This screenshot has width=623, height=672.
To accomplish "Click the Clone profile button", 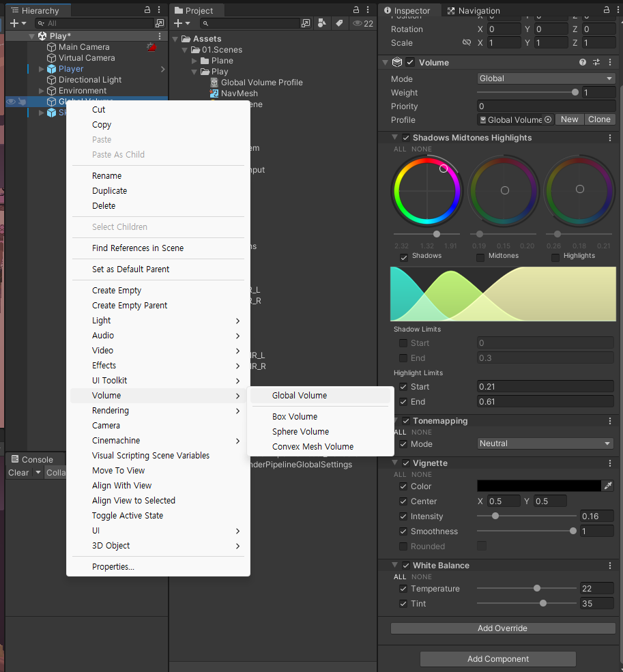I will coord(599,119).
